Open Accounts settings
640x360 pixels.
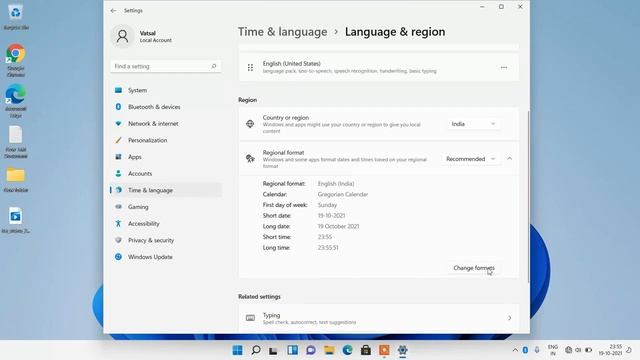pos(166,173)
